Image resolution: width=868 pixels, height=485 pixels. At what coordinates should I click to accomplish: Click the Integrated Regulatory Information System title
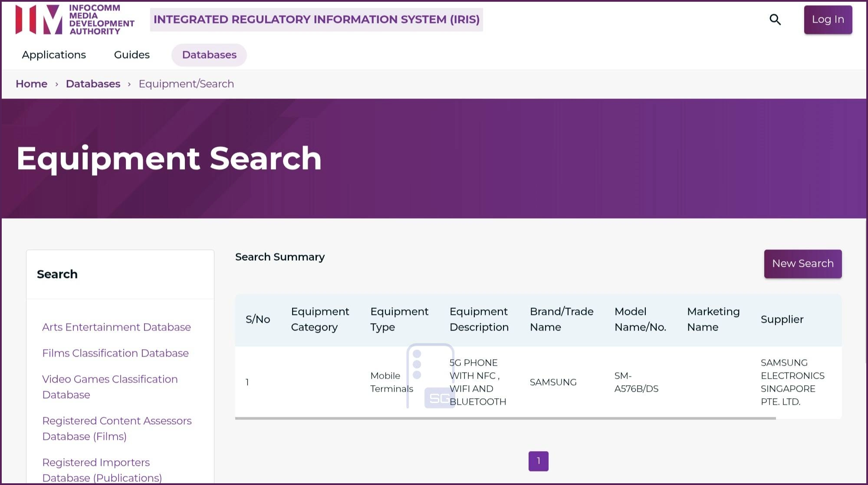(x=316, y=20)
